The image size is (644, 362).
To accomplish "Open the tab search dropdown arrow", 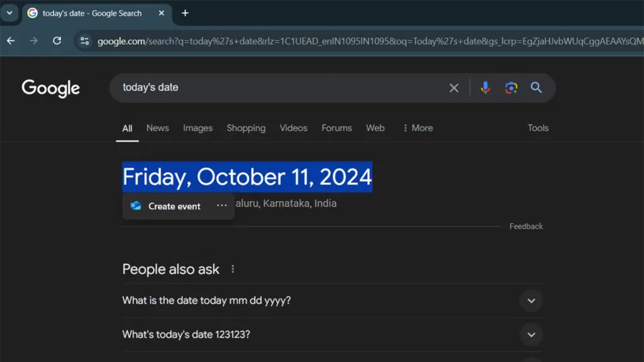I will (x=9, y=13).
